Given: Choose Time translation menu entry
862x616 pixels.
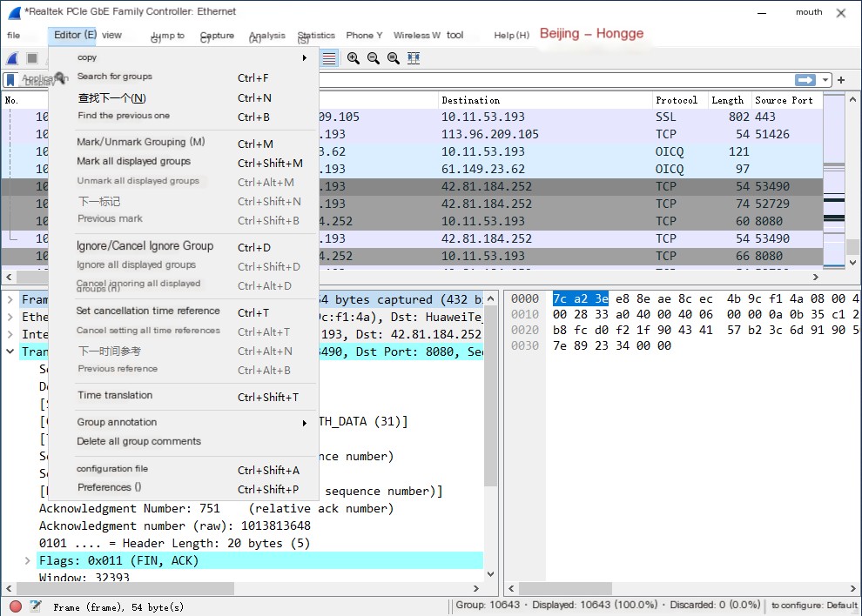Looking at the screenshot, I should pyautogui.click(x=185, y=396).
